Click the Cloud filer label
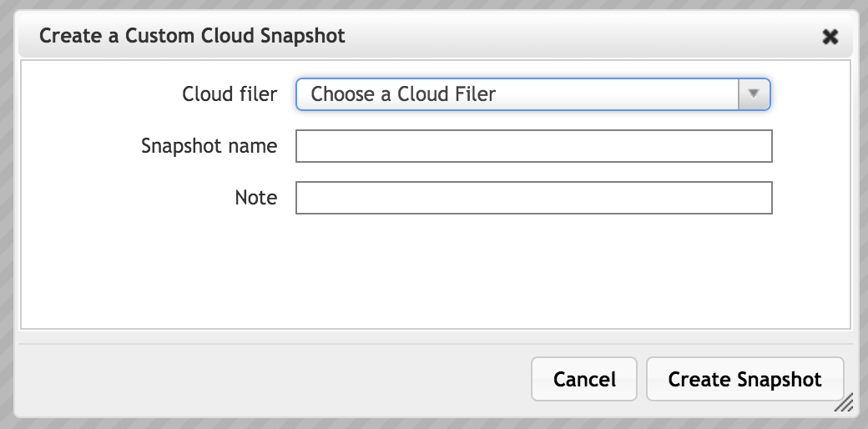 click(x=230, y=94)
